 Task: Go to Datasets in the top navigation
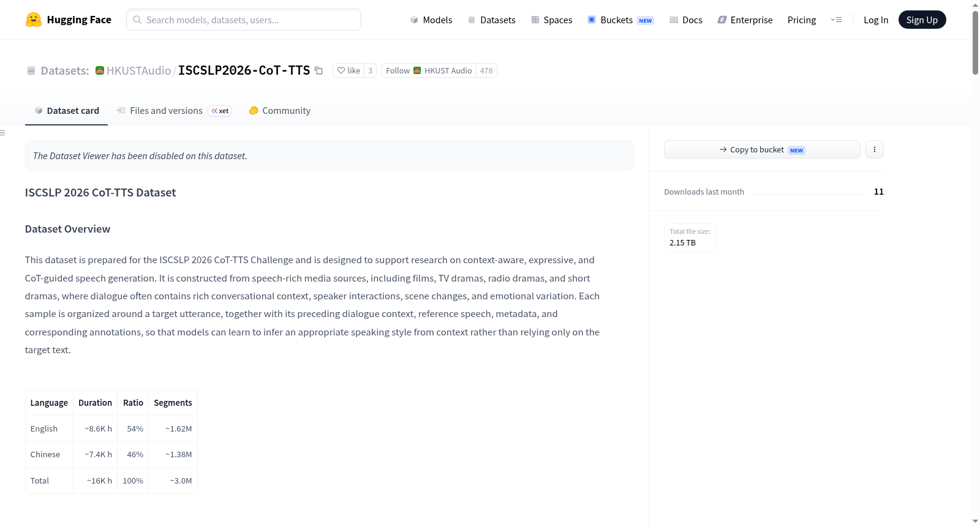point(491,20)
